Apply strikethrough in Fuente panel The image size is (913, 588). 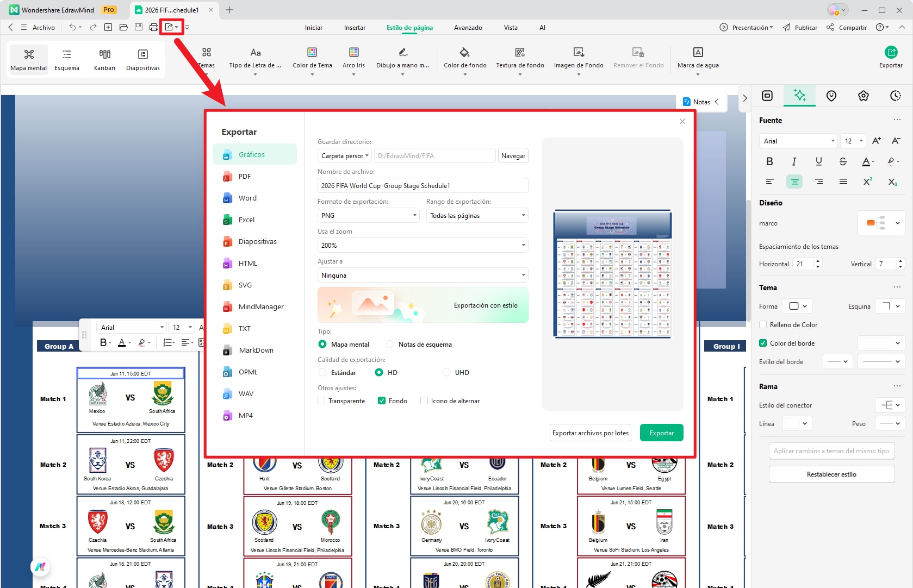coord(843,161)
